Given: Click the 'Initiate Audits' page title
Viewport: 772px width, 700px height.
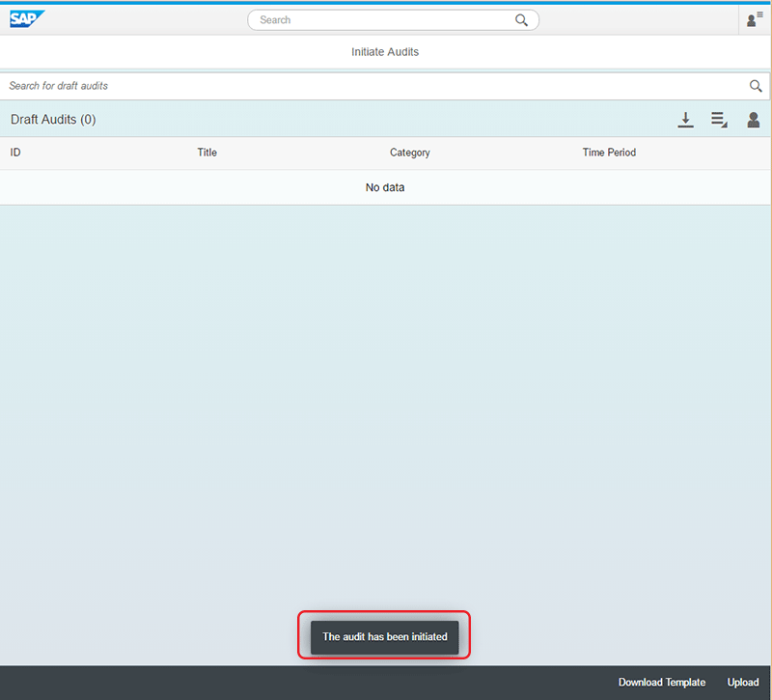Looking at the screenshot, I should tap(385, 52).
